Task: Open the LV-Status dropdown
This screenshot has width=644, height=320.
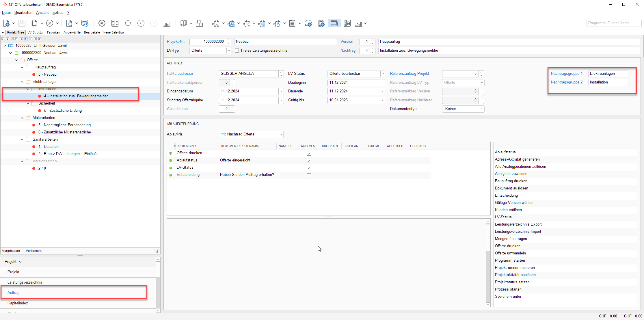Action: click(x=383, y=74)
